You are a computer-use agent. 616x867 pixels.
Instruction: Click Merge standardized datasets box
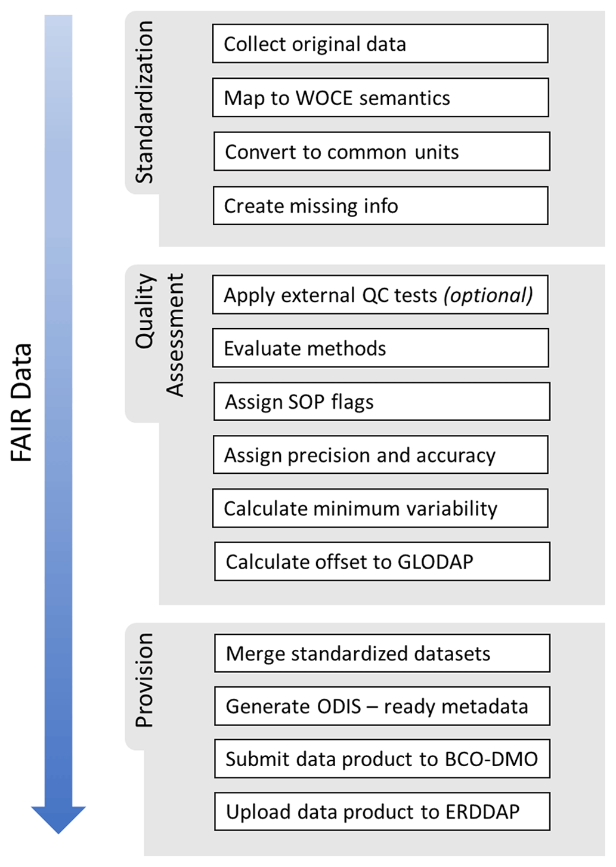tap(382, 653)
